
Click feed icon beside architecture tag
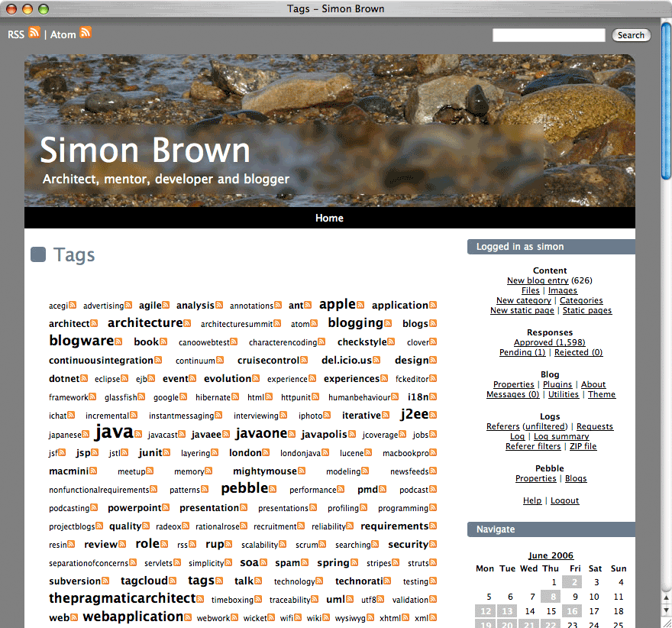(x=188, y=323)
